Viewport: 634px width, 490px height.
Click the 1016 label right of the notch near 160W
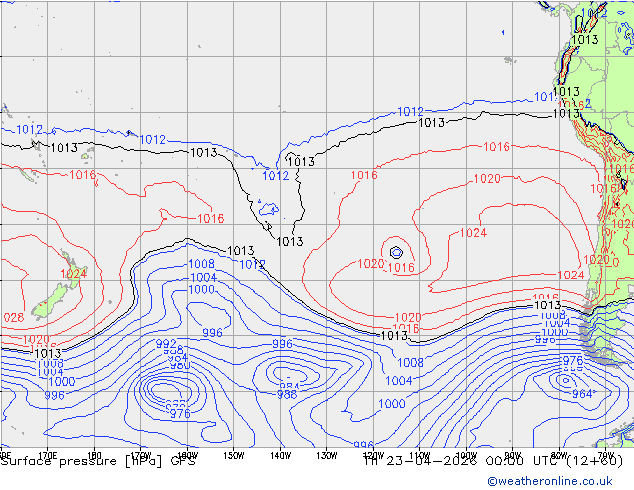(x=210, y=218)
